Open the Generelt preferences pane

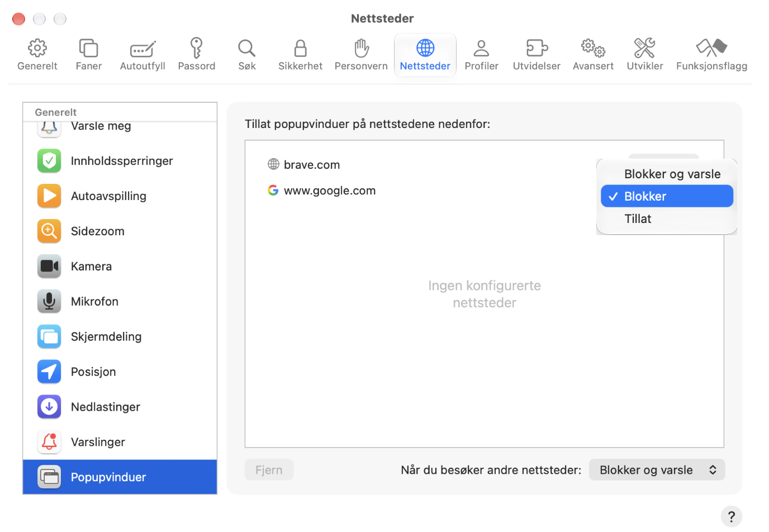[37, 55]
